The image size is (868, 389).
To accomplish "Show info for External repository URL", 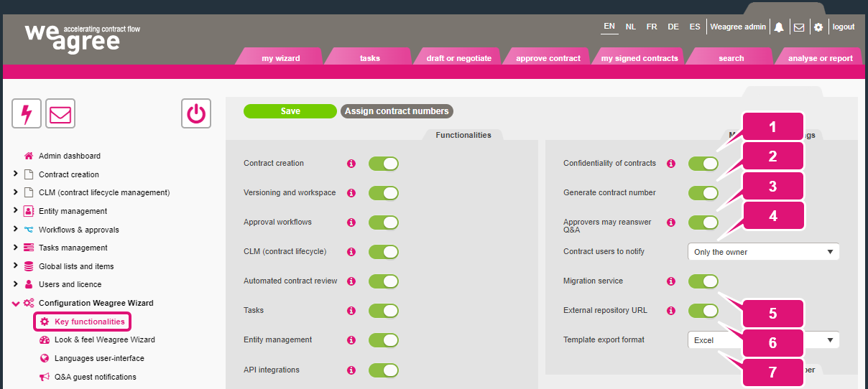I will pos(671,311).
